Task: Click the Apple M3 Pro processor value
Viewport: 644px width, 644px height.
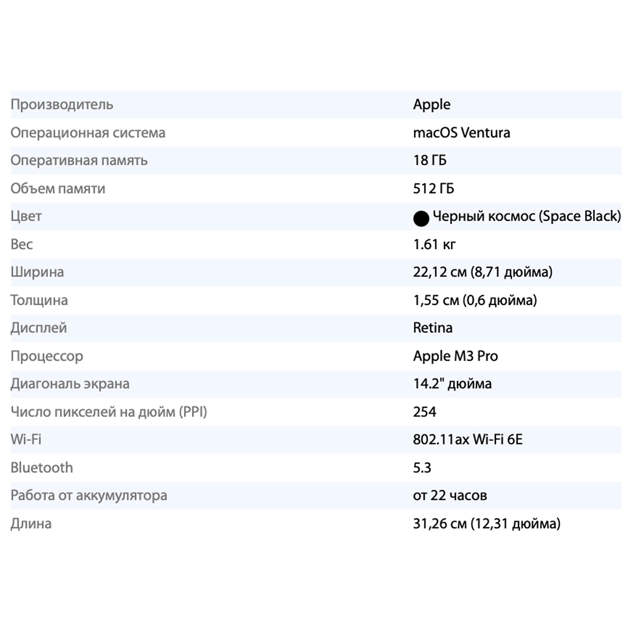Action: tap(455, 356)
